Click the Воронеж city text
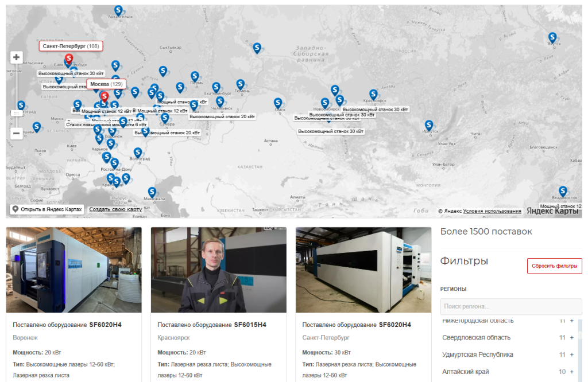Viewport: 588px width, 382px height. coord(25,337)
